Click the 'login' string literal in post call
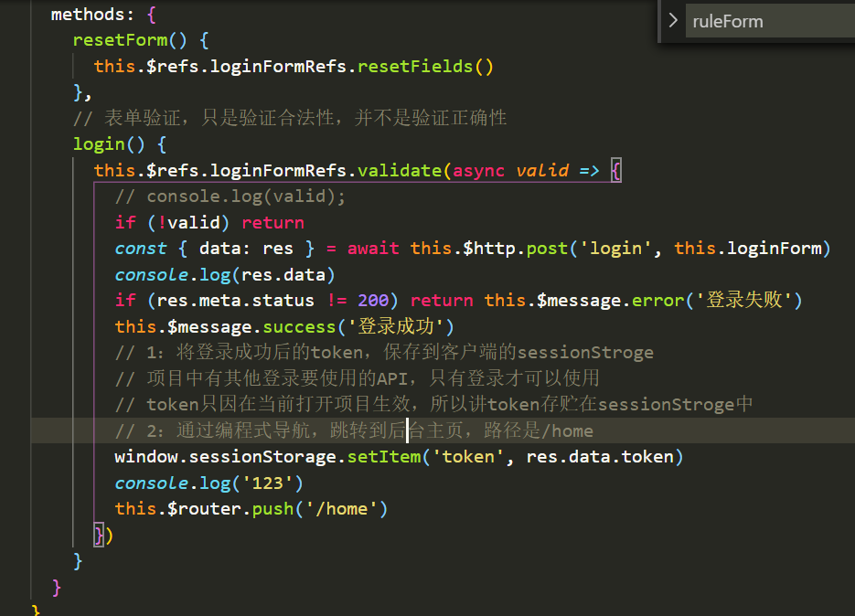 [616, 248]
